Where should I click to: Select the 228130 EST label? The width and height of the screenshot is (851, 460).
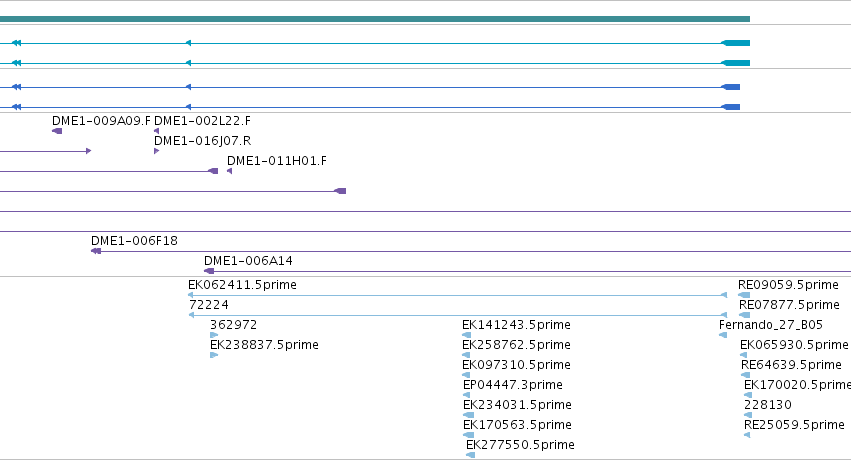(x=767, y=405)
